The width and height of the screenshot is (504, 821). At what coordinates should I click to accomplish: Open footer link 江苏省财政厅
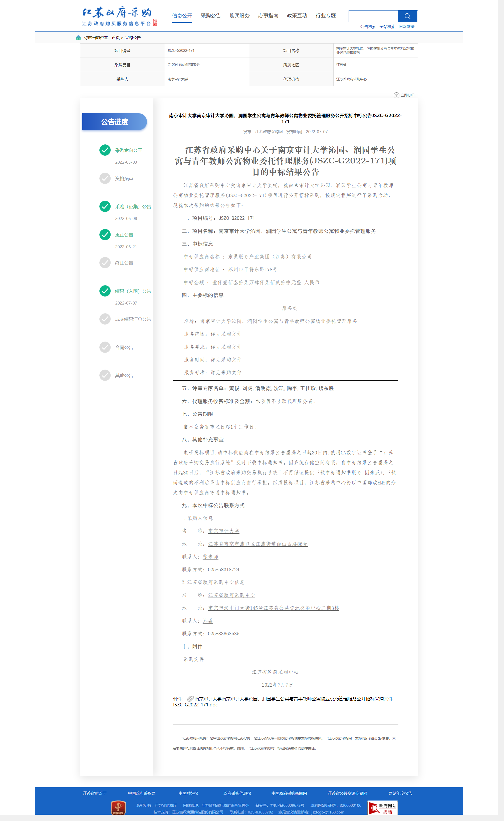tap(95, 793)
